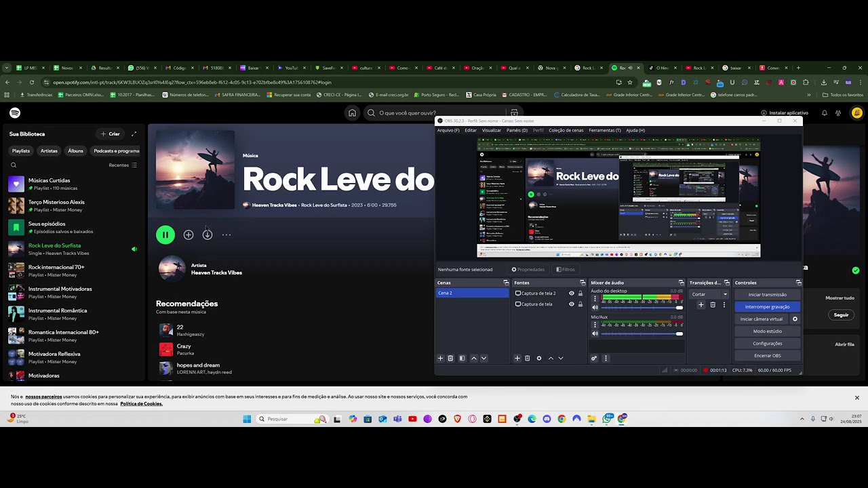Open Mic/Aux three-dot options

(595, 325)
